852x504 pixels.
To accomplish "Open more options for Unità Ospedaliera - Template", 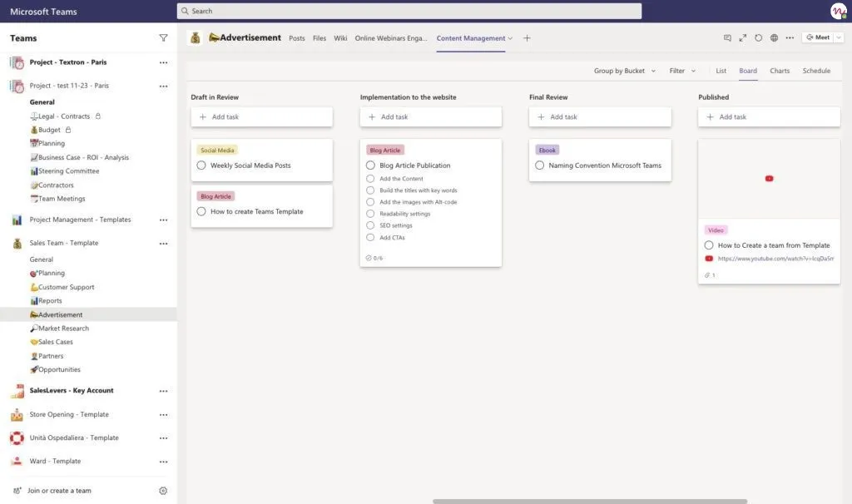I will 163,438.
